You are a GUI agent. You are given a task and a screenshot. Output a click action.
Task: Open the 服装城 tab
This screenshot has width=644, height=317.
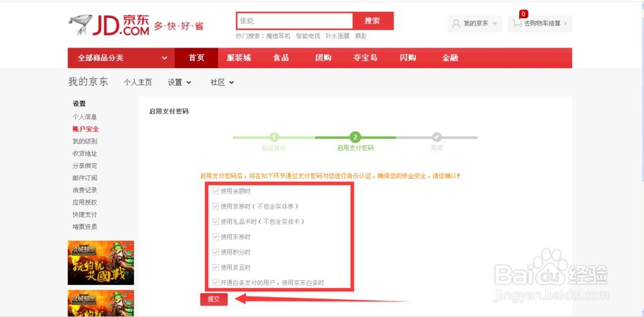tap(239, 59)
